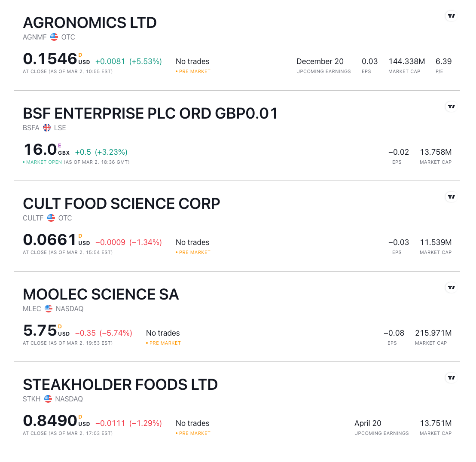Click the UK flag icon next to BSFA
The width and height of the screenshot is (476, 462).
click(46, 127)
